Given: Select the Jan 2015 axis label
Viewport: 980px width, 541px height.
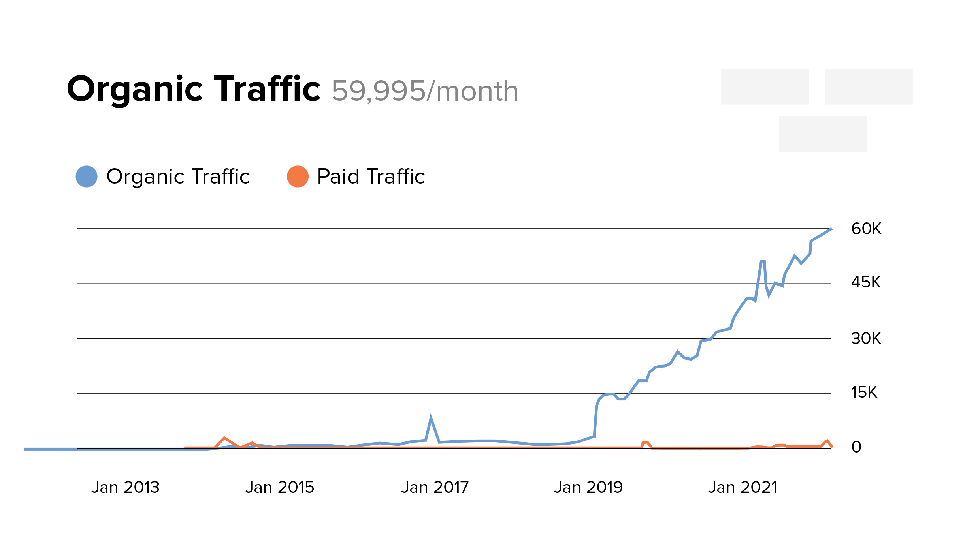Looking at the screenshot, I should pos(280,487).
